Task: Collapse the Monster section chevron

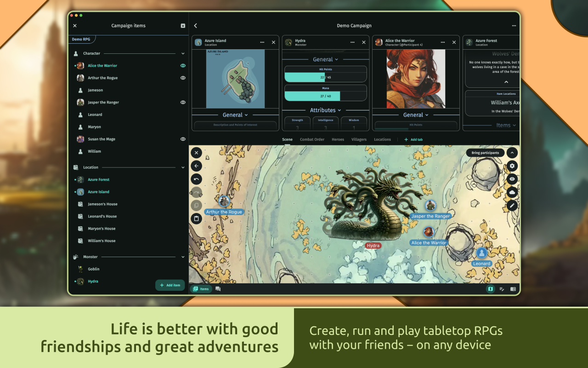Action: [x=183, y=257]
